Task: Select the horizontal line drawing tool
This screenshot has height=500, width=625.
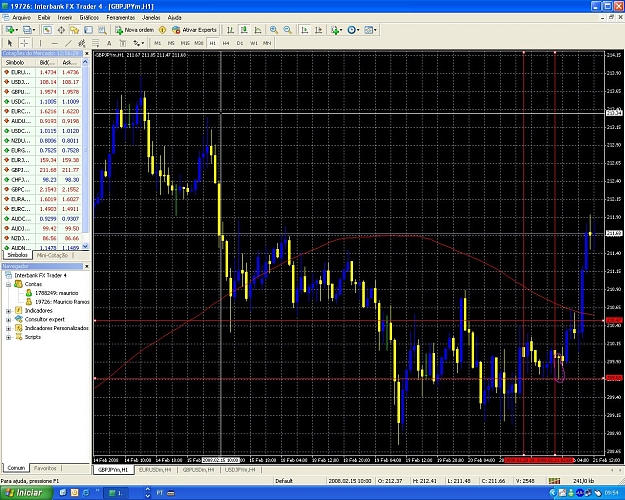Action: coord(54,43)
